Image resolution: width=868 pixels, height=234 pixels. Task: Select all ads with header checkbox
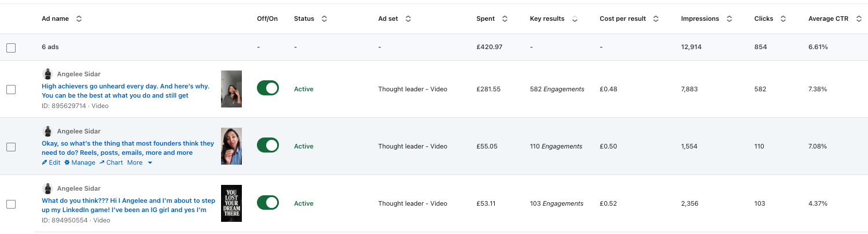tap(11, 48)
